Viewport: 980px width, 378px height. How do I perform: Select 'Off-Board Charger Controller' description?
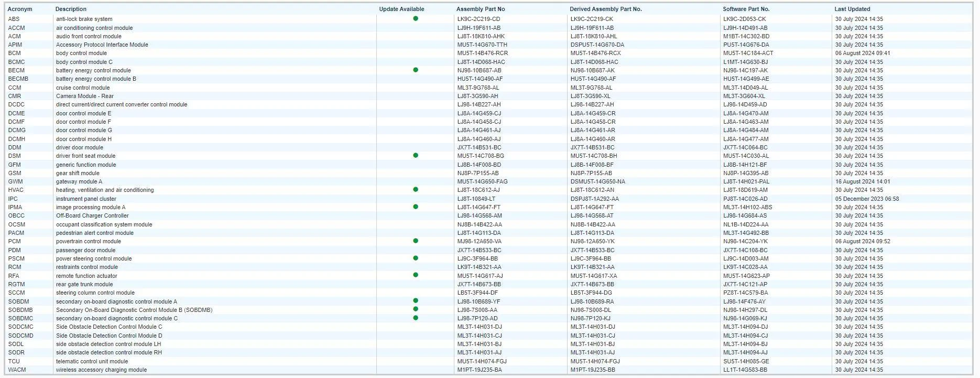click(x=92, y=215)
